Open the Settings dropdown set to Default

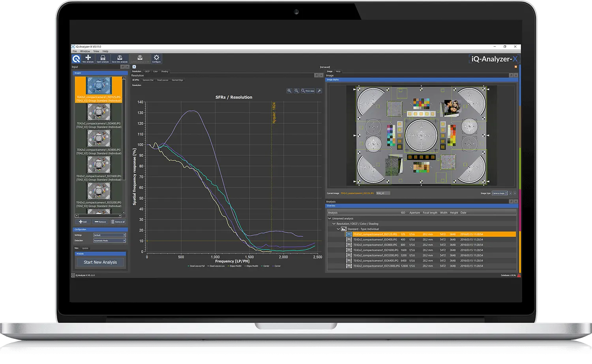[x=109, y=235]
